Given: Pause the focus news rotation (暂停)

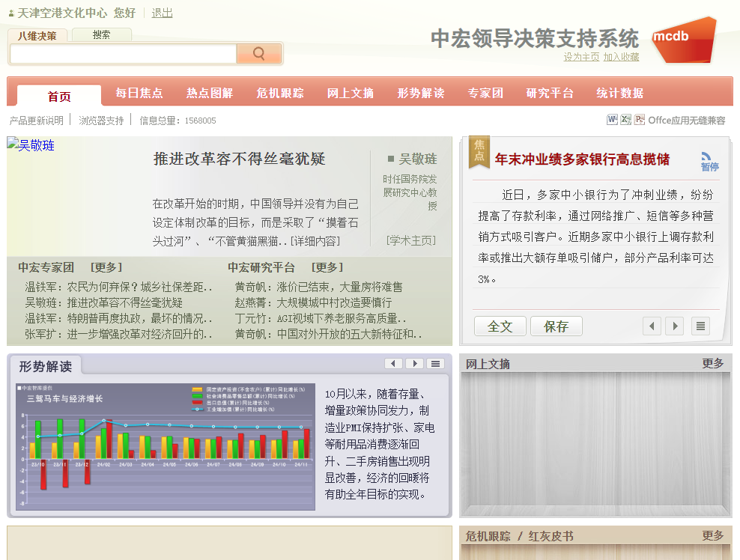Looking at the screenshot, I should point(709,162).
